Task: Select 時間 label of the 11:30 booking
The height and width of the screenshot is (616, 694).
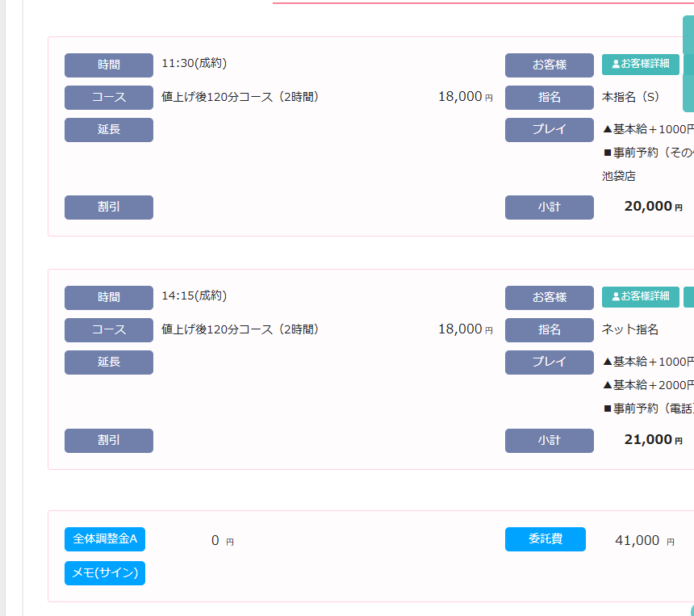Action: click(x=109, y=65)
